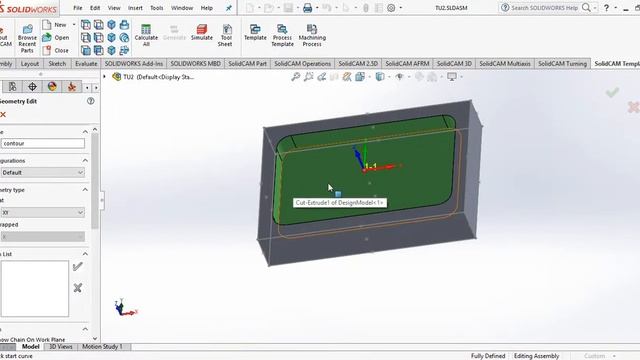
Task: Click the Section View icon in viewport toolbar
Action: coord(334,77)
